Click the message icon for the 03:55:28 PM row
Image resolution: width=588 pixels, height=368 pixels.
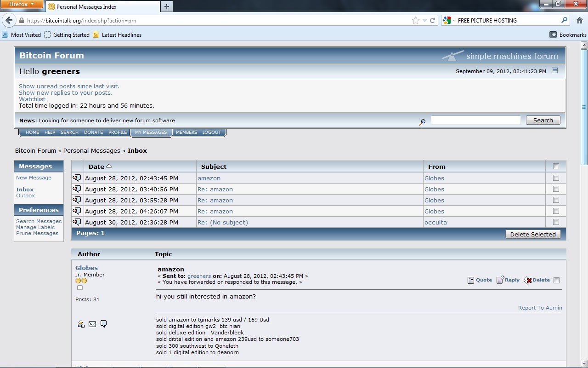77,200
